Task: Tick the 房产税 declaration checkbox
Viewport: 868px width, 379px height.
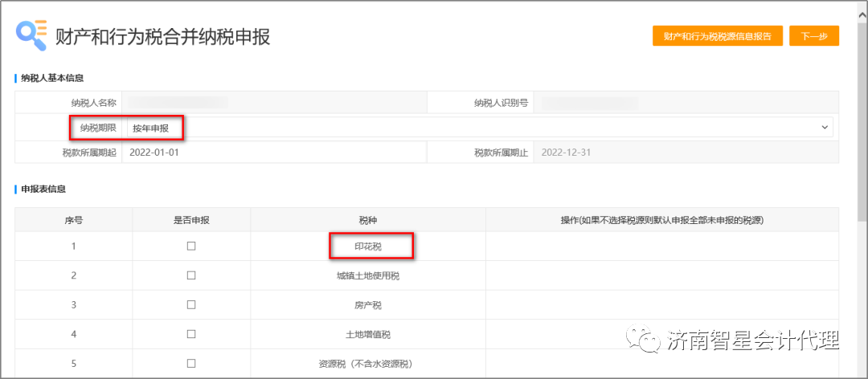Action: [191, 305]
